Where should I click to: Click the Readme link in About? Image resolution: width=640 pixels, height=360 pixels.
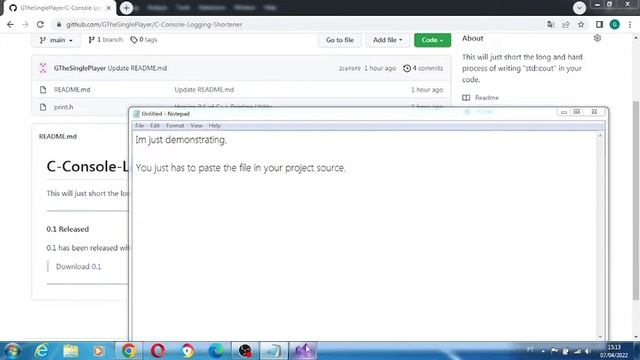487,98
